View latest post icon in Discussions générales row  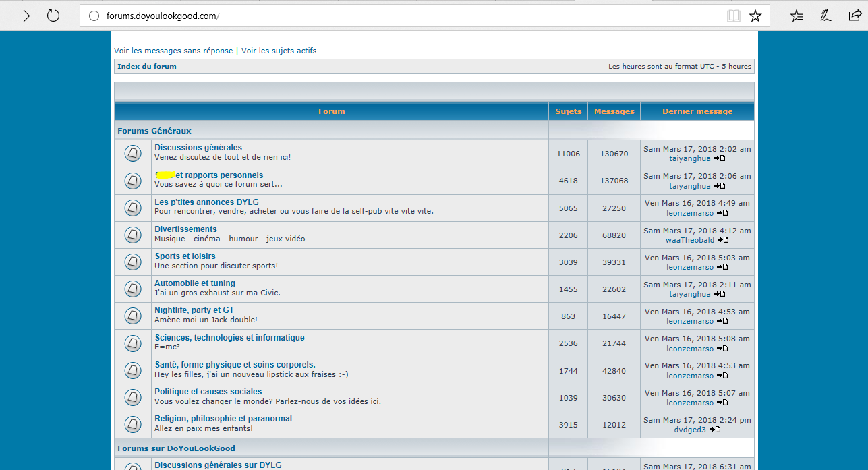(x=720, y=158)
